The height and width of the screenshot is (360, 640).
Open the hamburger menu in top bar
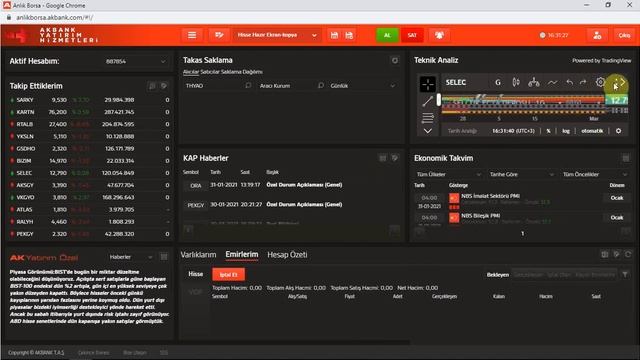click(x=192, y=35)
